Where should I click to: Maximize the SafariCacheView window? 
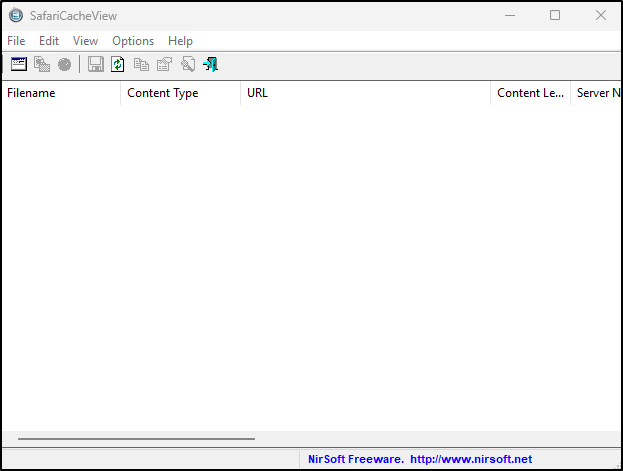(555, 16)
